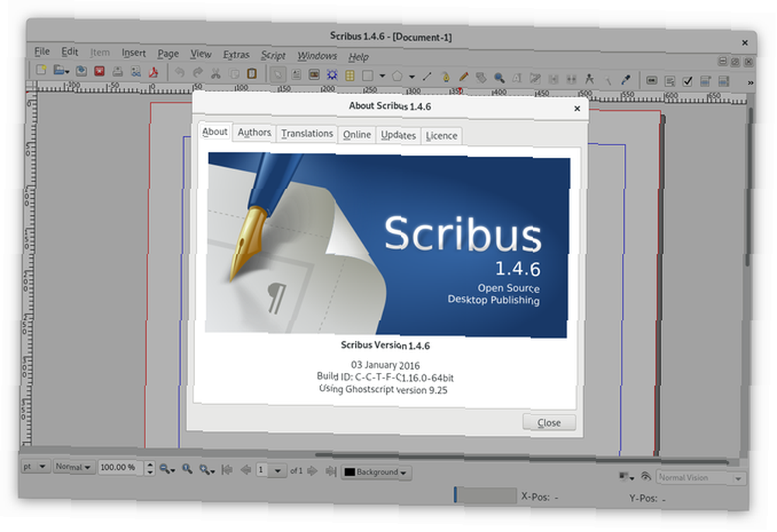Image resolution: width=777 pixels, height=532 pixels.
Task: Click the 100.00 % zoom input field
Action: (121, 467)
